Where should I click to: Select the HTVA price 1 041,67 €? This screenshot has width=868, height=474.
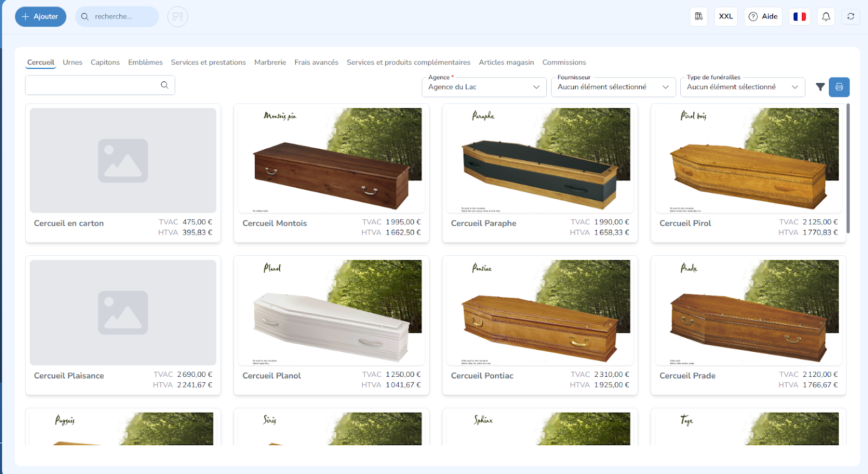pyautogui.click(x=404, y=385)
